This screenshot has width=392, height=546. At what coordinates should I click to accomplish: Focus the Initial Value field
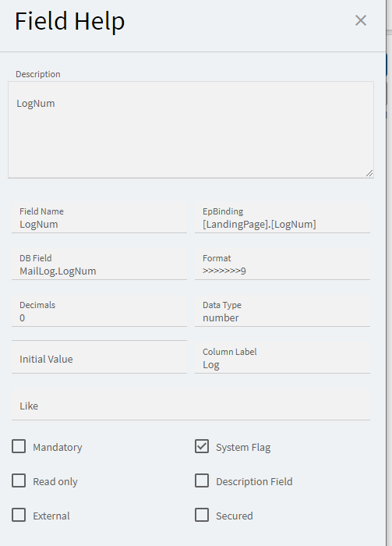pos(99,357)
